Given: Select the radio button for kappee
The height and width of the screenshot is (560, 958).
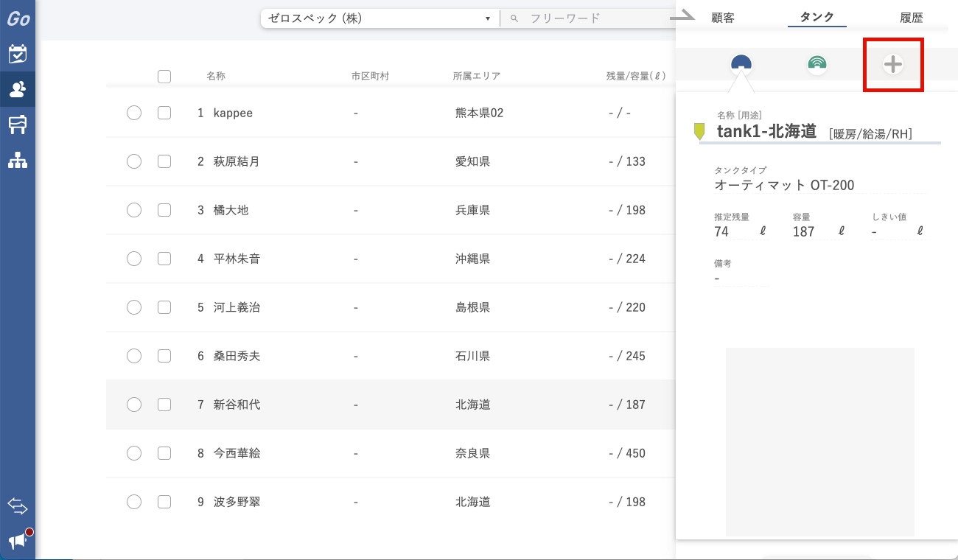Looking at the screenshot, I should pos(134,113).
